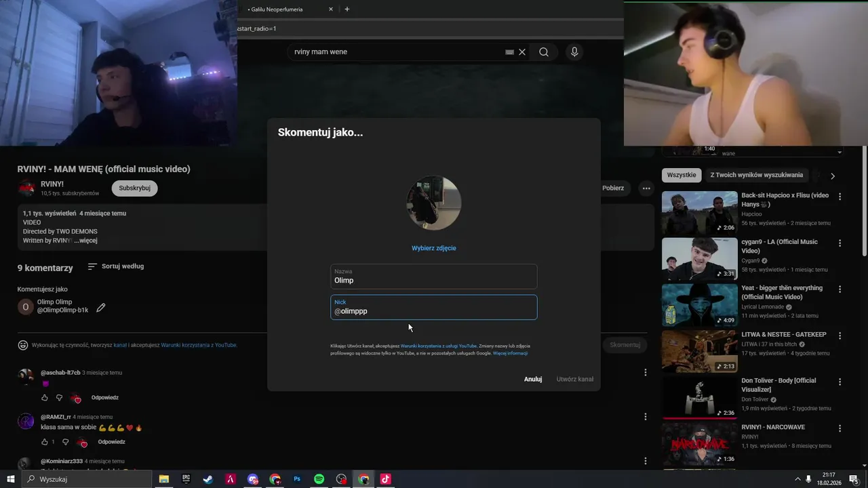Click the YouTube search field text
Screen dimensions: 868x488
click(x=321, y=52)
